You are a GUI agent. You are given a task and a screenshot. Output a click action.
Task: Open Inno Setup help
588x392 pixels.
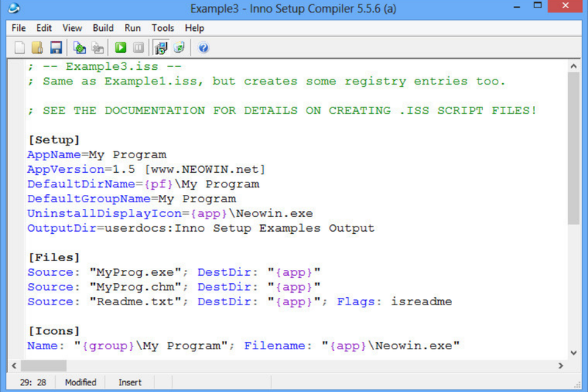coord(204,48)
